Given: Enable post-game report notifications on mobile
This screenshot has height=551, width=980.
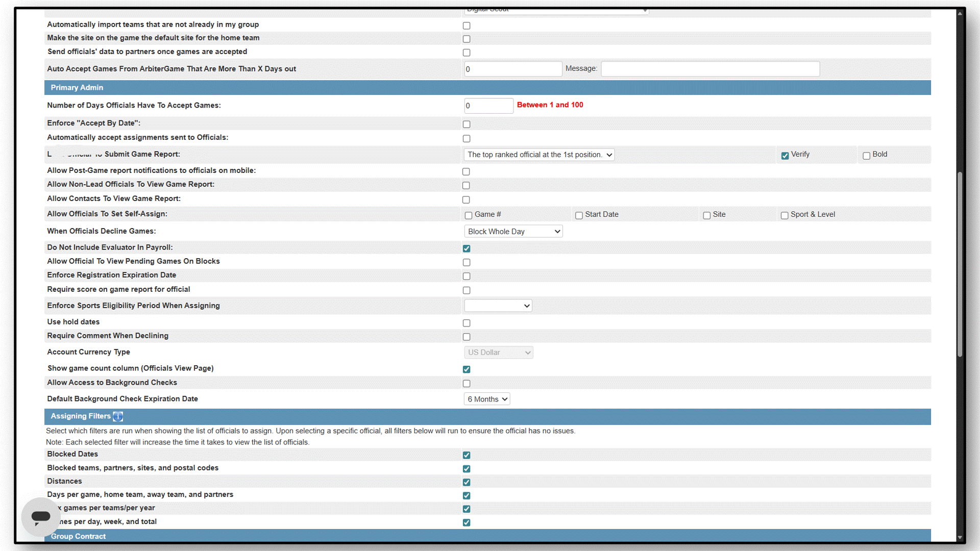Looking at the screenshot, I should [466, 171].
